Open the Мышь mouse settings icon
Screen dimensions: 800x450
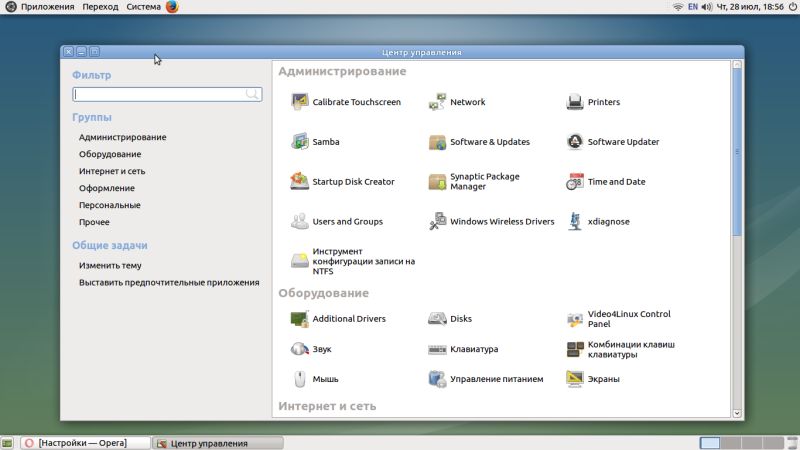tap(299, 379)
